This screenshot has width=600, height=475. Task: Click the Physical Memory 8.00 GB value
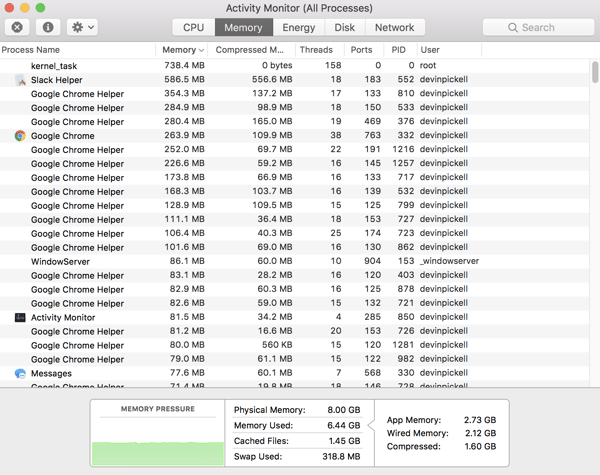(x=344, y=410)
